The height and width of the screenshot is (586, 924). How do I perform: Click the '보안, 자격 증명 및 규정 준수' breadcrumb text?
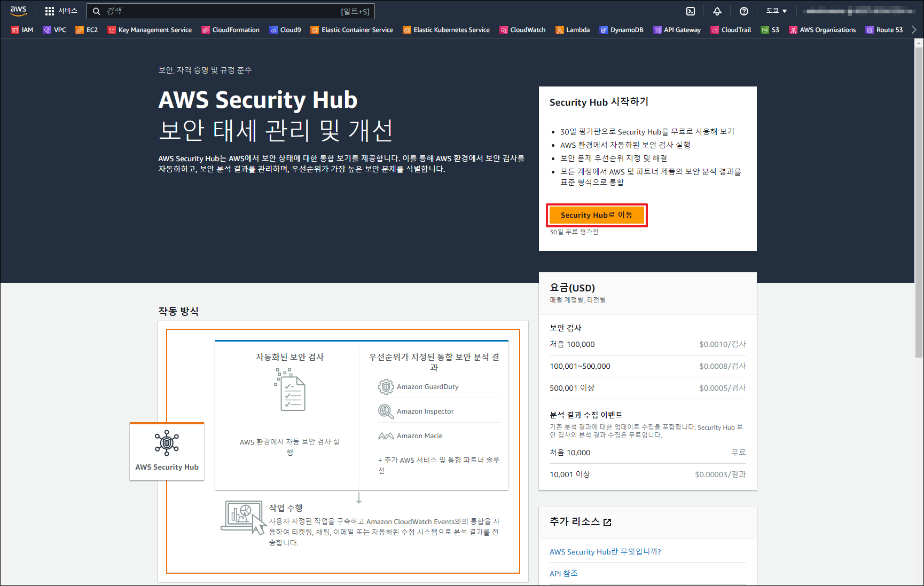(x=205, y=70)
